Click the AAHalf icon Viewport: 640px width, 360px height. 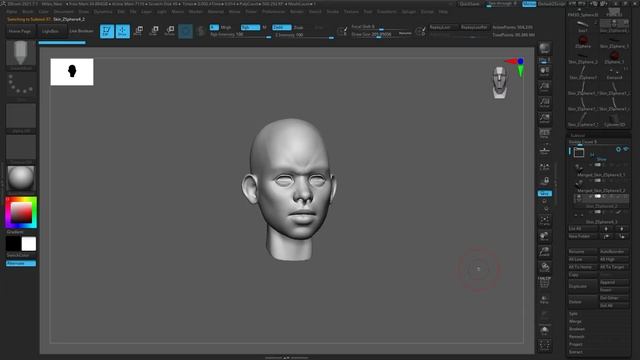tap(544, 118)
